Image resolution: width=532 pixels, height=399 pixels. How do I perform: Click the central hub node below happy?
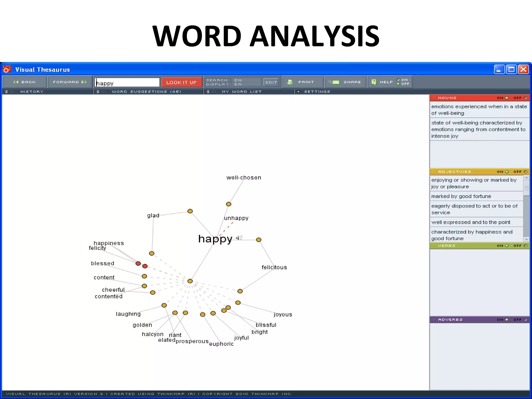pyautogui.click(x=190, y=281)
